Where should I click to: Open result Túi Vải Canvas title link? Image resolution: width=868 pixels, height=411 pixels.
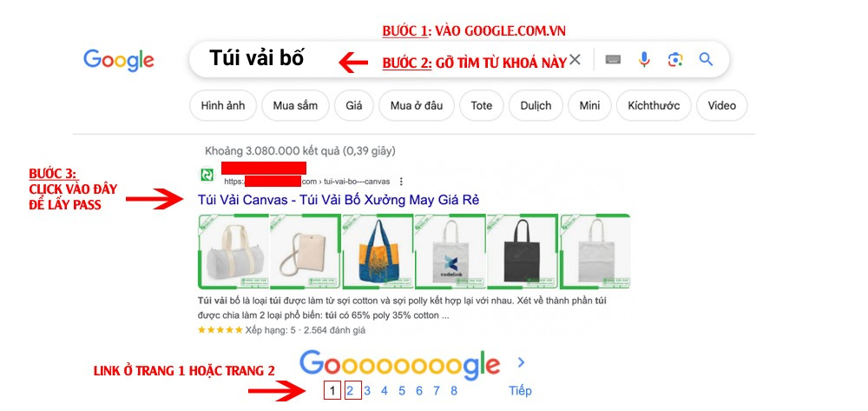(x=339, y=200)
